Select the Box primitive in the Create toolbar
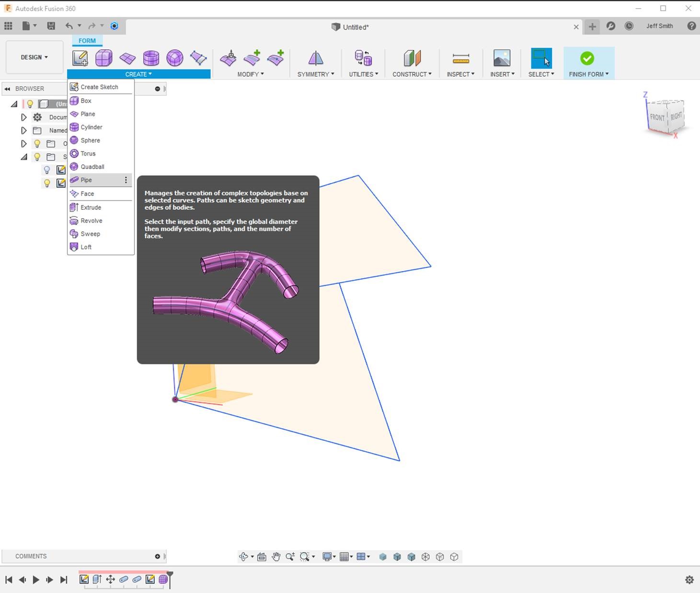This screenshot has height=593, width=700. 104,57
